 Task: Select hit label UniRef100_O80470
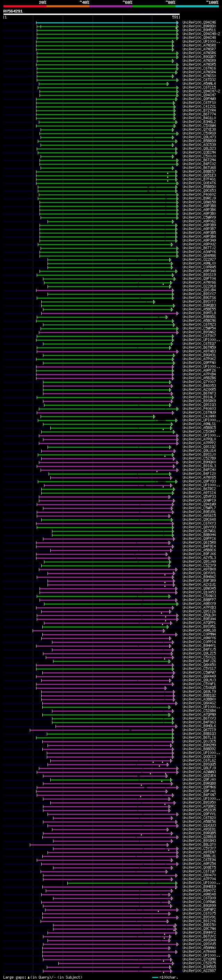point(199,875)
